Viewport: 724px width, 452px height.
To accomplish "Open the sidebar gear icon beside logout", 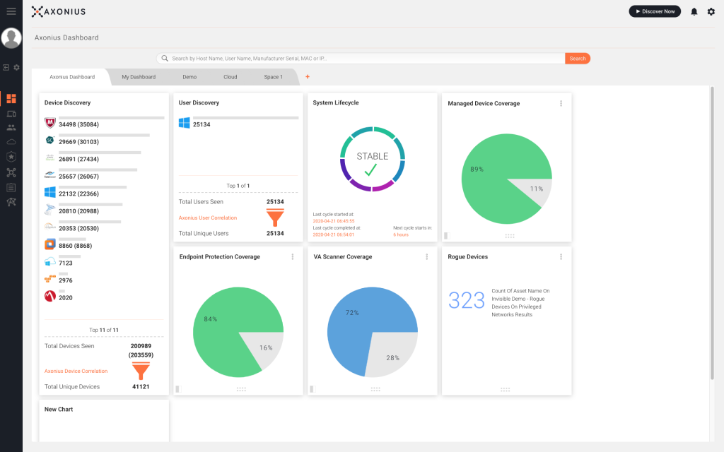I will [x=17, y=67].
